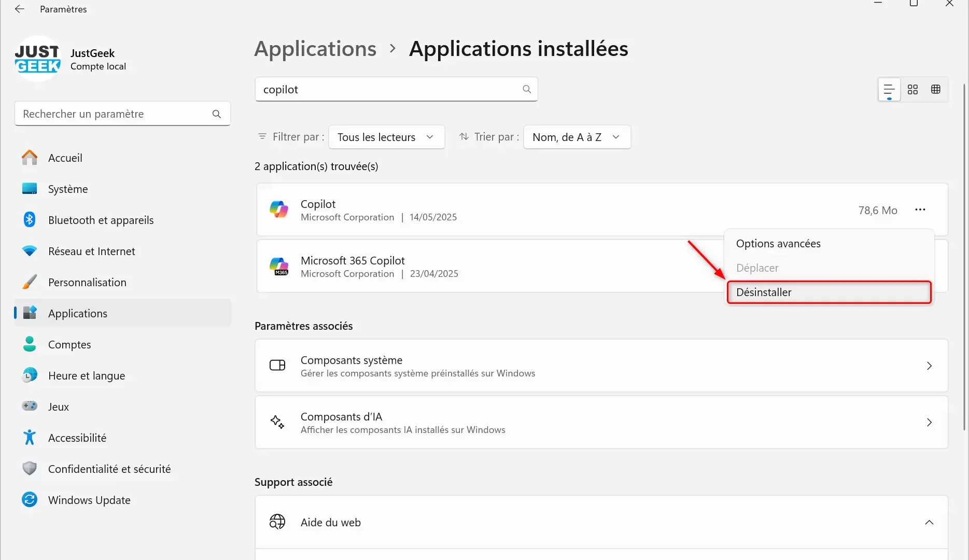Click the game controller Jeux icon
The image size is (969, 560).
[30, 406]
